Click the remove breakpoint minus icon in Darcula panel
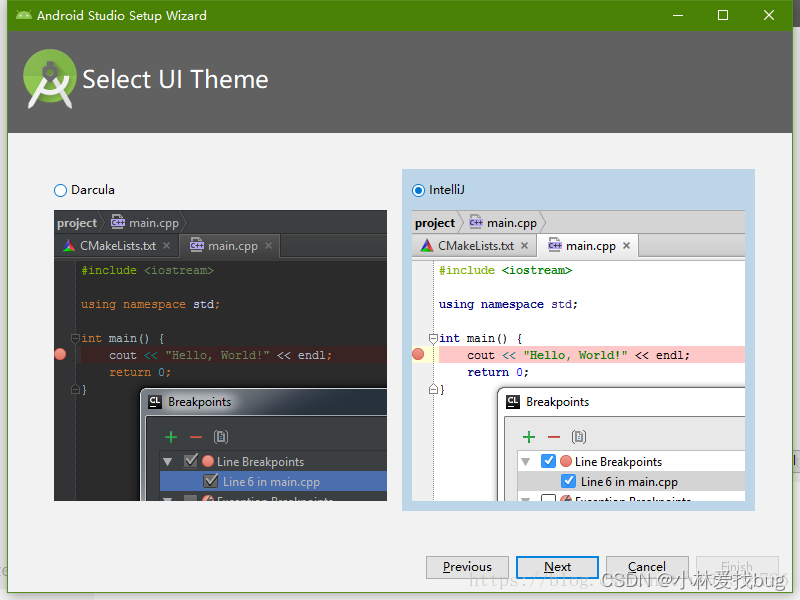This screenshot has height=600, width=800. [194, 437]
